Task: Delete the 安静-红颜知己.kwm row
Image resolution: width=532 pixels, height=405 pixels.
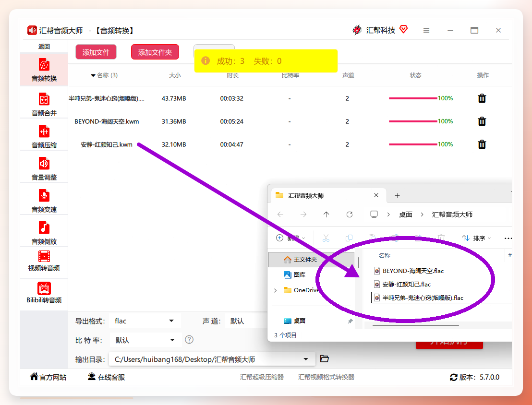Action: point(482,144)
